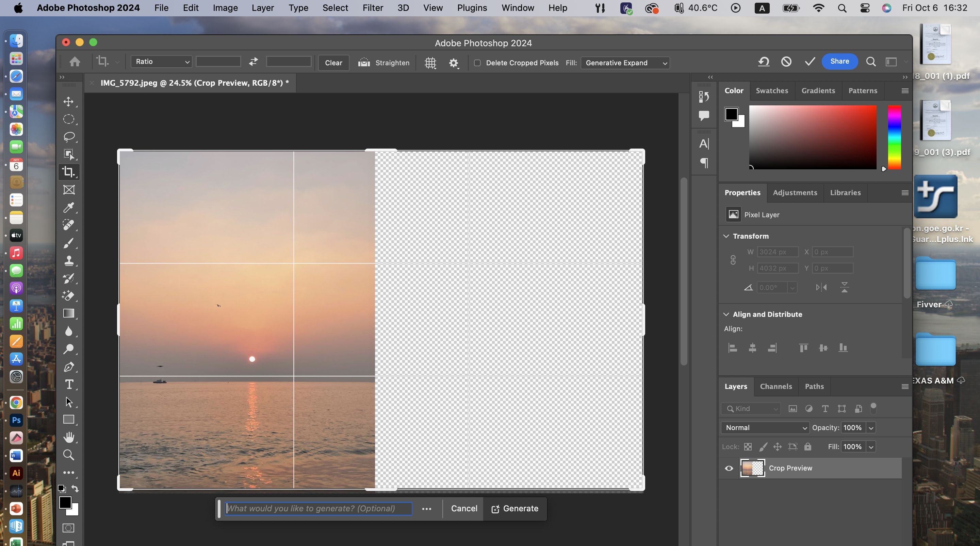Screen dimensions: 980x546
Task: Enable Delete Cropped Pixels checkbox
Action: [x=477, y=63]
